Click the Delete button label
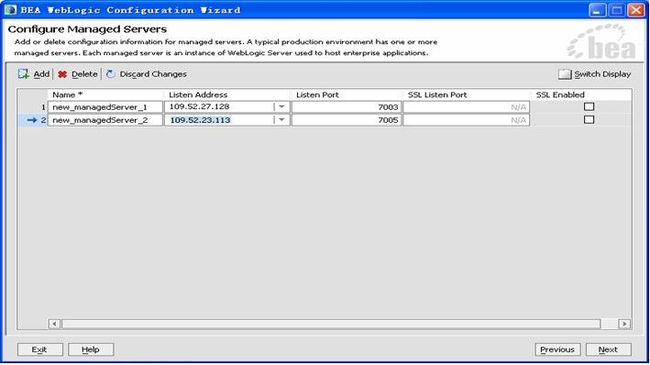The width and height of the screenshot is (650, 365). [x=84, y=74]
